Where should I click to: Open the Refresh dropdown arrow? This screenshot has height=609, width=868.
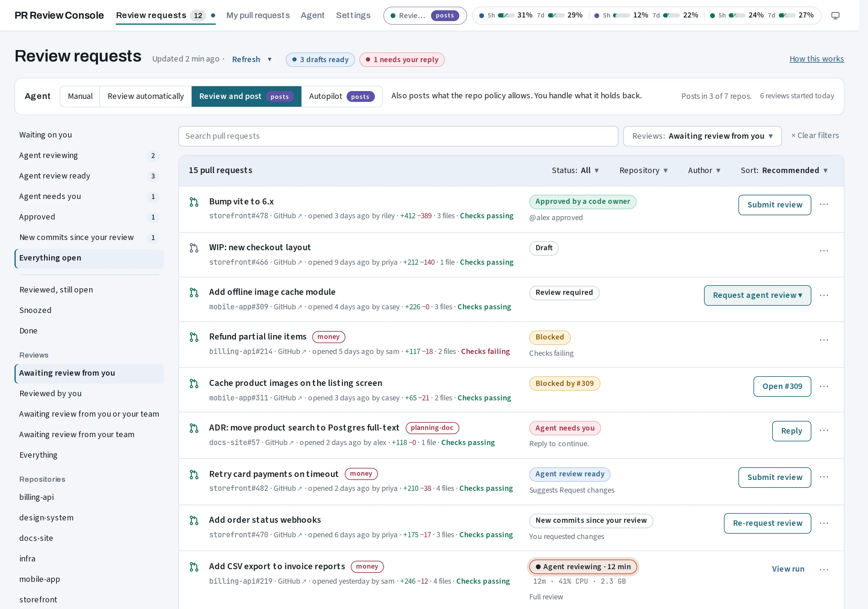[269, 59]
